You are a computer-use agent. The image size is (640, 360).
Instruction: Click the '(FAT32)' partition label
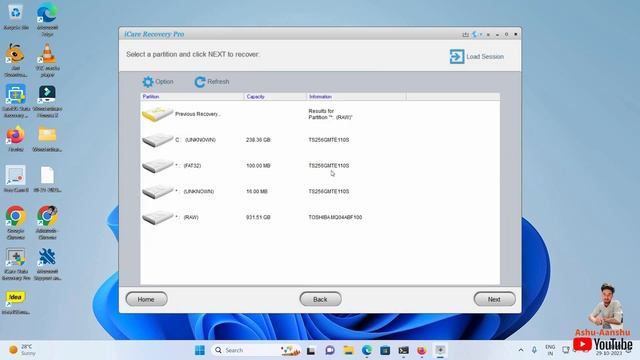tap(192, 166)
